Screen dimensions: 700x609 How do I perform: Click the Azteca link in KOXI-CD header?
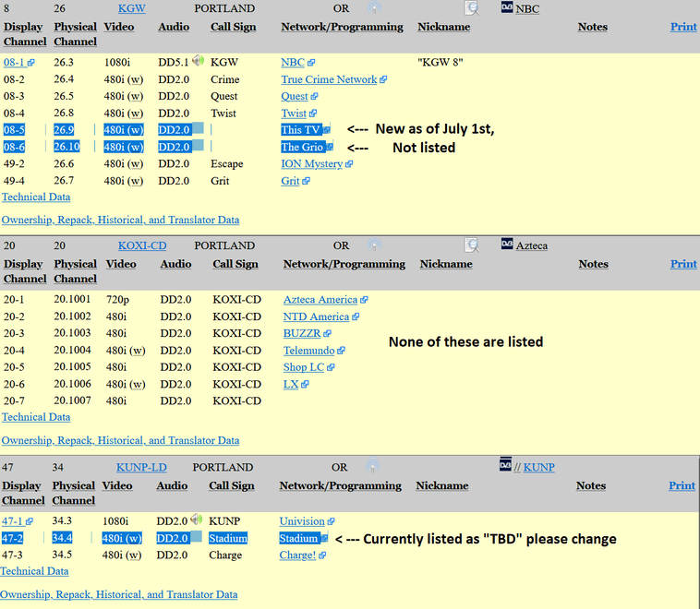click(x=532, y=245)
